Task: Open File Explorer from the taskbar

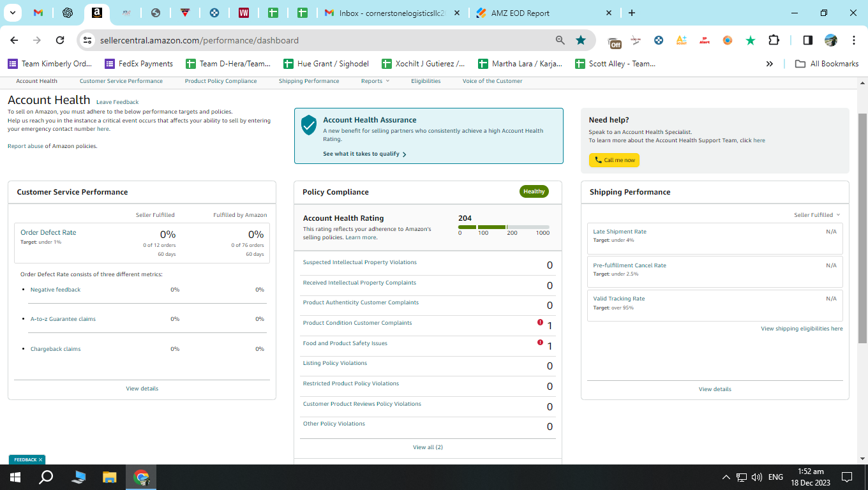Action: point(110,477)
